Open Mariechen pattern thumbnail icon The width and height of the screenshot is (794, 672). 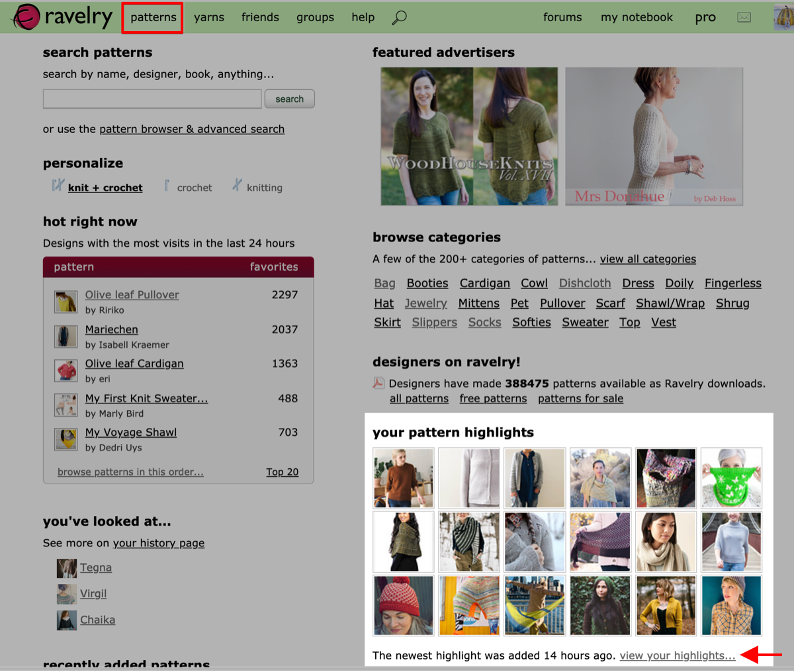[66, 336]
